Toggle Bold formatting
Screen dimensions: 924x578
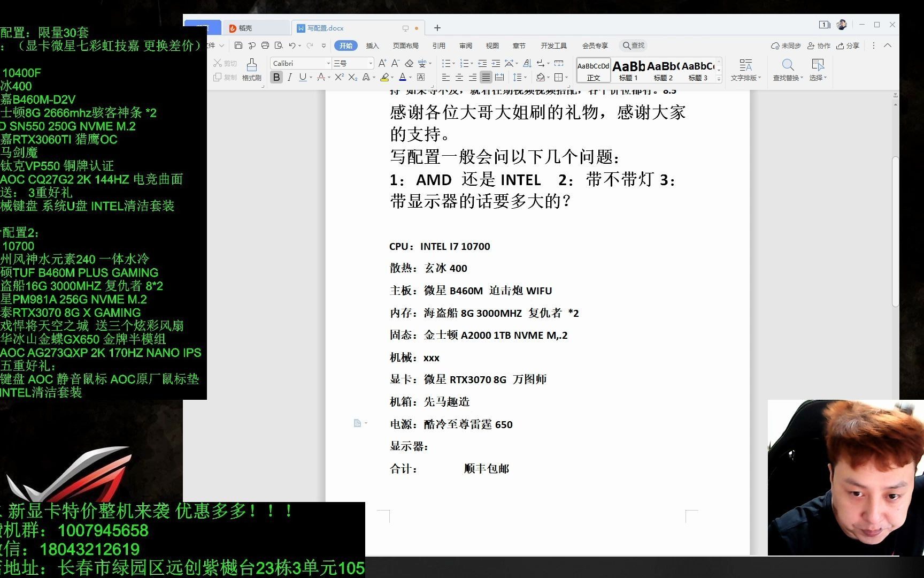[276, 77]
